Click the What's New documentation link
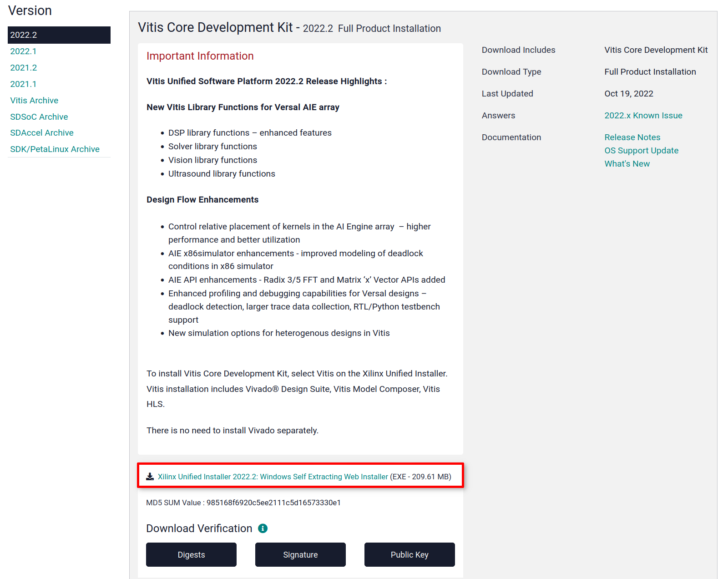The image size is (728, 579). [627, 164]
